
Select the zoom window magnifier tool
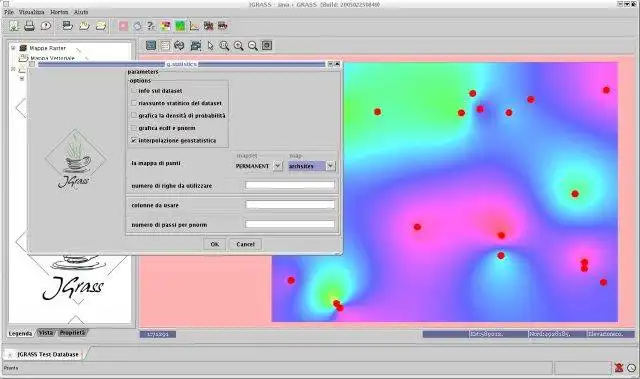click(x=224, y=46)
